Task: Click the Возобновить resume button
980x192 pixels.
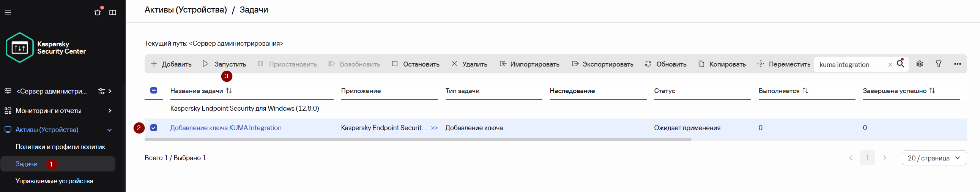Action: coord(354,64)
